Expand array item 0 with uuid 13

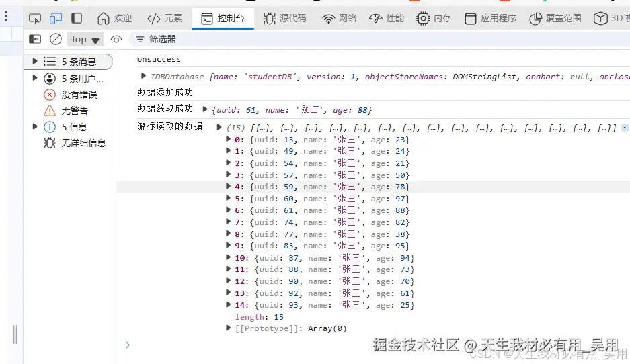(x=228, y=139)
